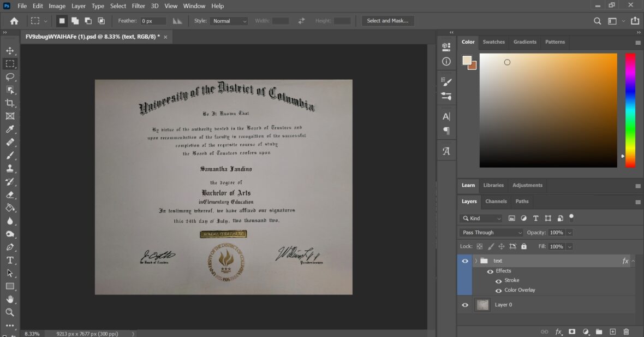This screenshot has height=337, width=644.
Task: Create a new group with folder icon
Action: click(x=599, y=332)
